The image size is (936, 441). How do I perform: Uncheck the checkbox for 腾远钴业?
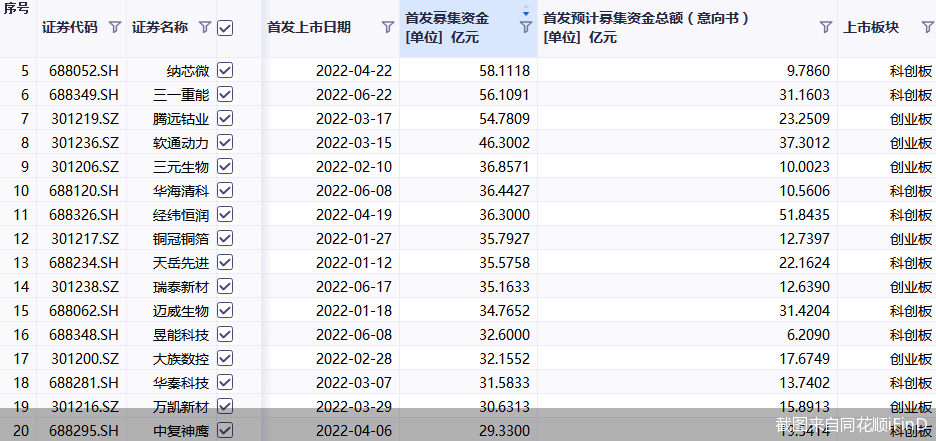coord(225,118)
